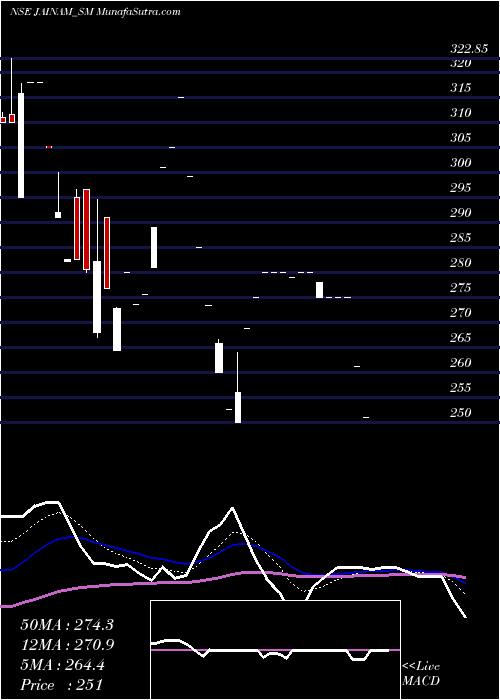
Task: Click the 300 price axis label
Action: pos(460,163)
